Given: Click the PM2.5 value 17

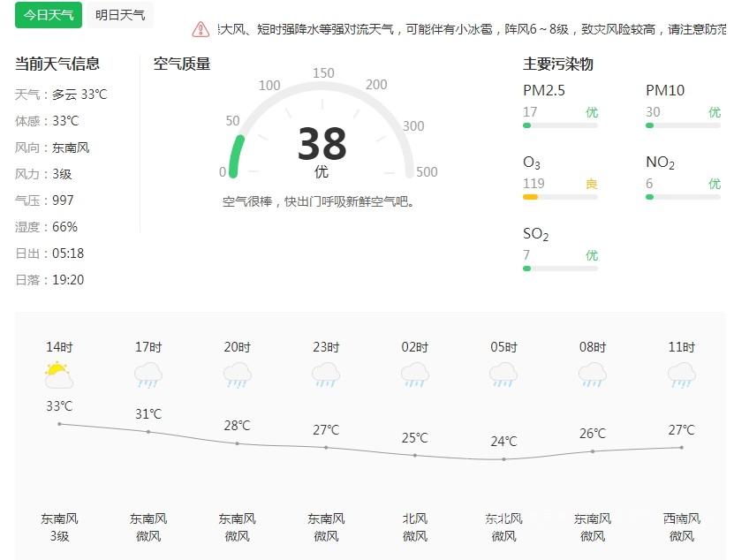Looking at the screenshot, I should (530, 112).
